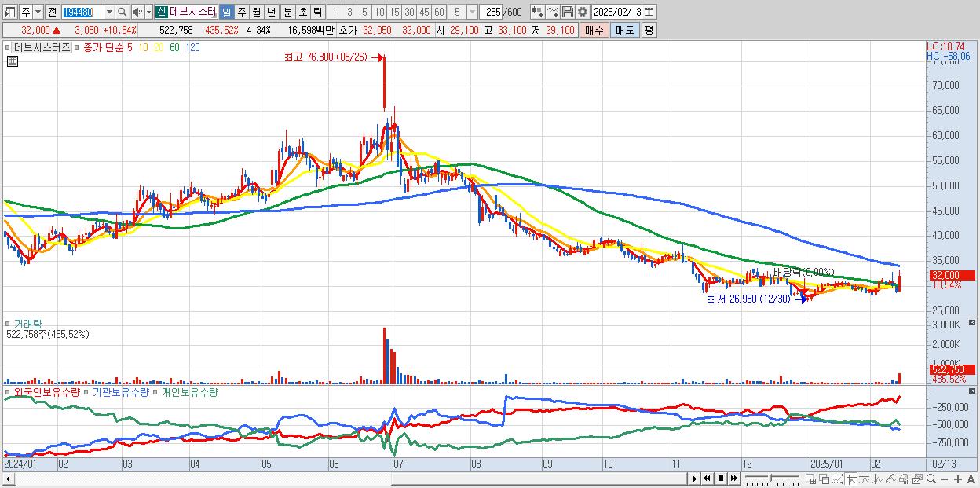980x488 pixels.
Task: Save the chart with floppy disk icon
Action: 567,12
